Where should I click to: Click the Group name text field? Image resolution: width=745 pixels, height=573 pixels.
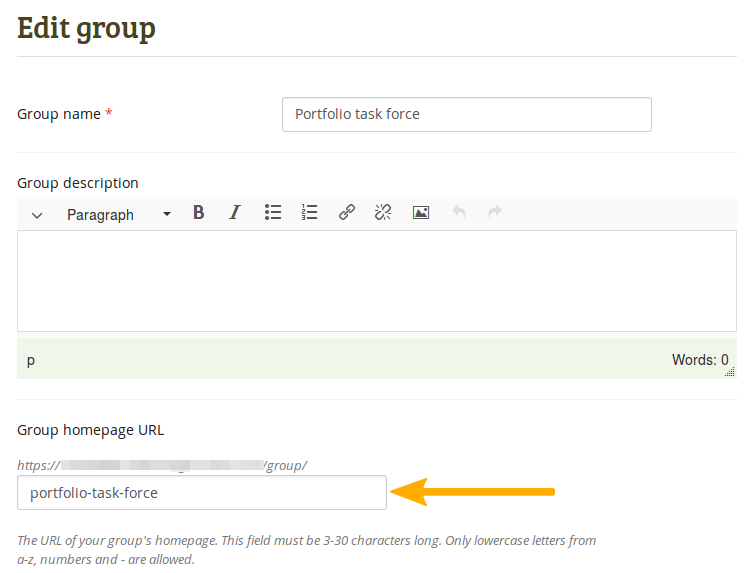466,114
